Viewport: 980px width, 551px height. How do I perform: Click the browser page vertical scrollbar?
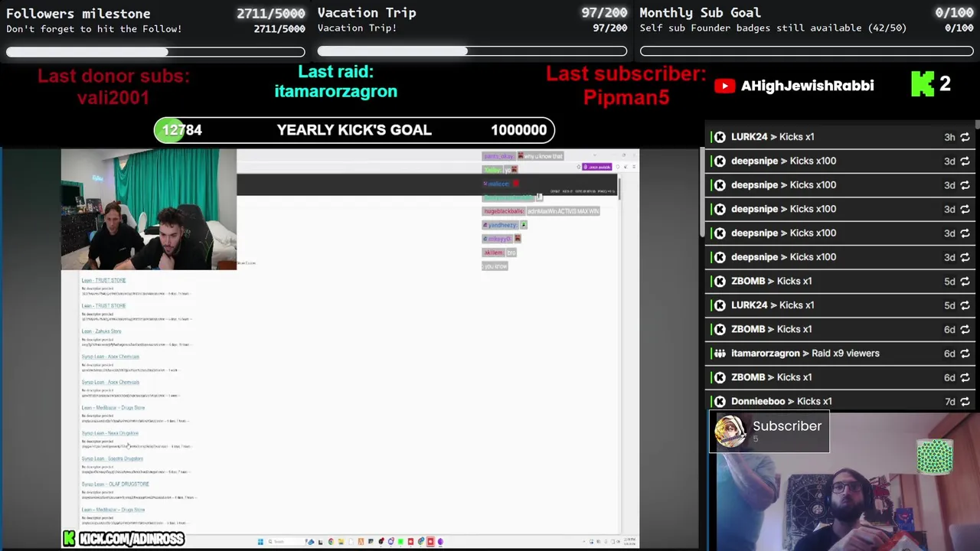[619, 189]
